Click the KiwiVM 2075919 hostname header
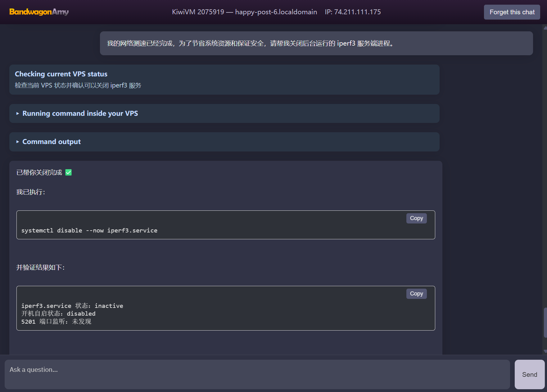The width and height of the screenshot is (547, 392). pos(245,12)
